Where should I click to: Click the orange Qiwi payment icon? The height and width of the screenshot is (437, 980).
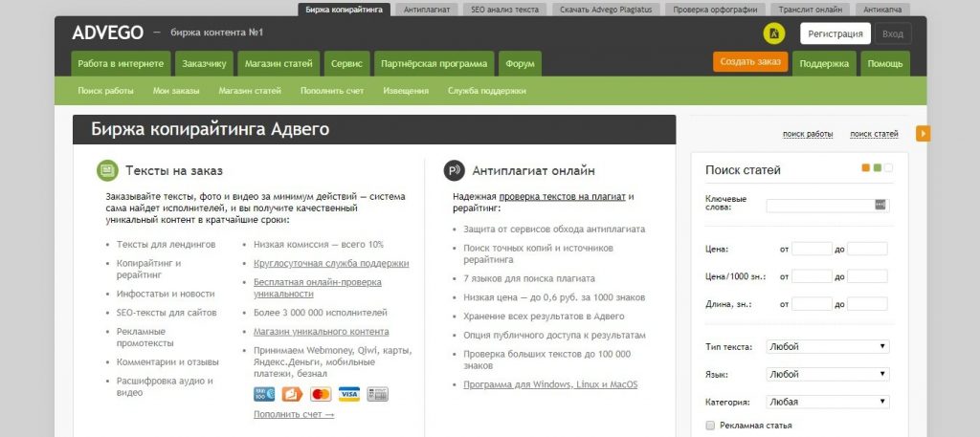pos(293,394)
